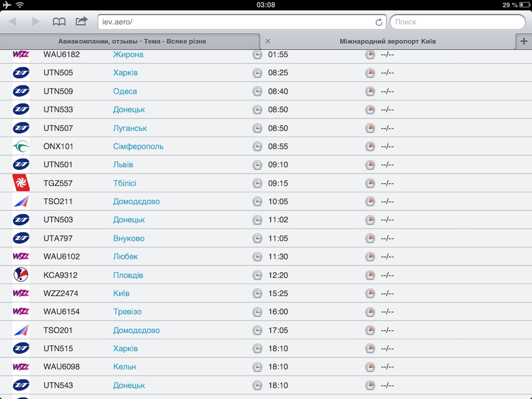Tap the flight number TSO211

point(58,202)
